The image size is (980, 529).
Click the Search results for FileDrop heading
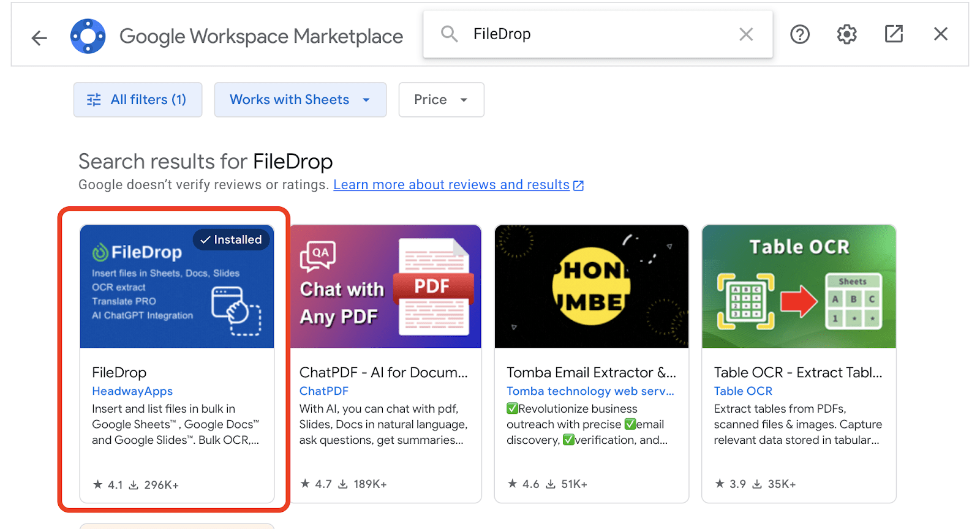(206, 162)
